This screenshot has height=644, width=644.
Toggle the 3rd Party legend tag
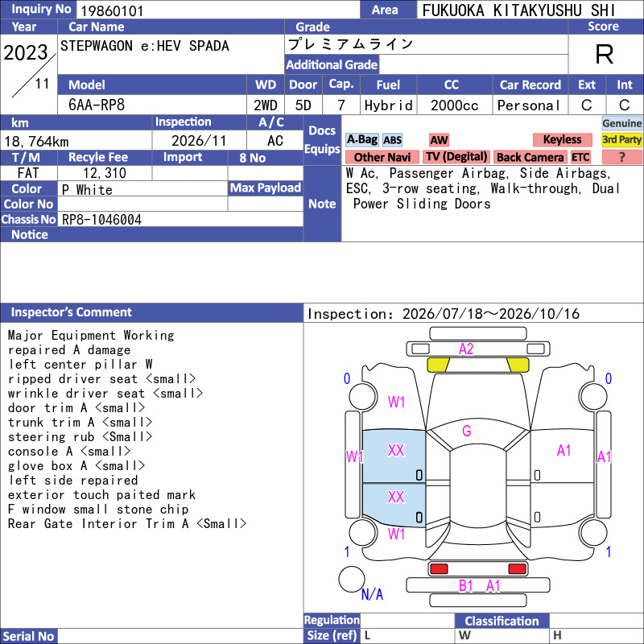621,139
